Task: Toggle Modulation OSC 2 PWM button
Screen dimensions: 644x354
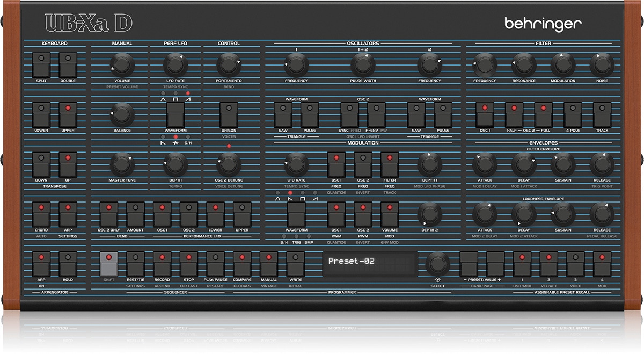Action: click(x=363, y=214)
